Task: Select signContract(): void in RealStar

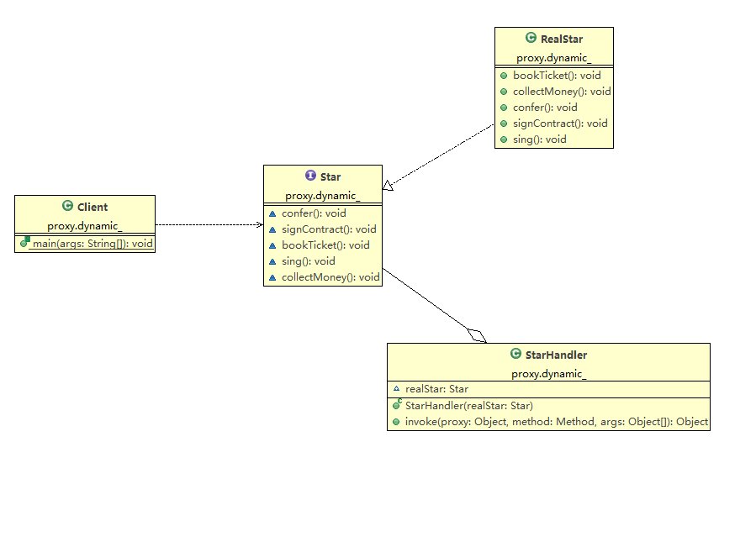Action: [x=560, y=124]
